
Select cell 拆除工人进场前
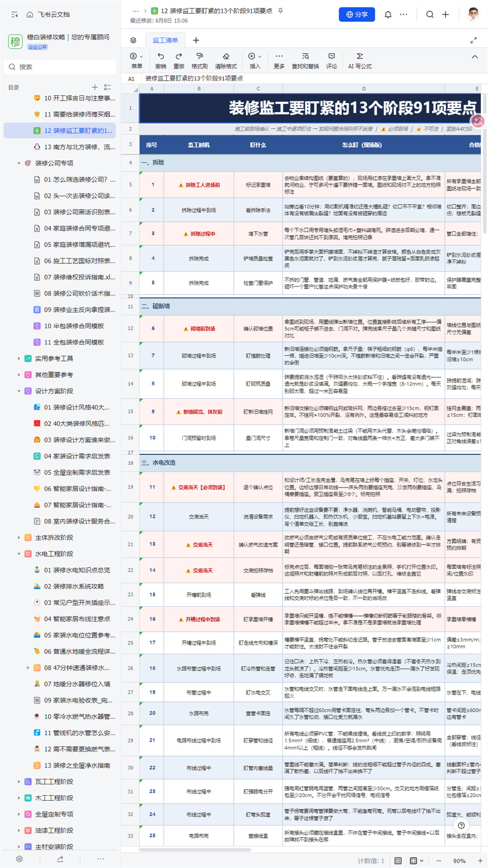pos(199,185)
